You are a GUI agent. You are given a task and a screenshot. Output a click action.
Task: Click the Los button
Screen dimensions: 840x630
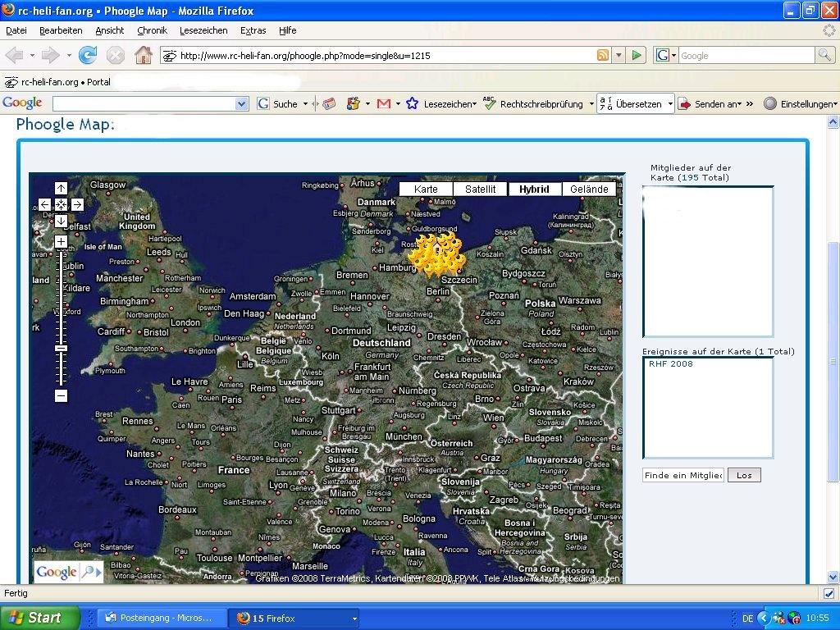click(744, 475)
